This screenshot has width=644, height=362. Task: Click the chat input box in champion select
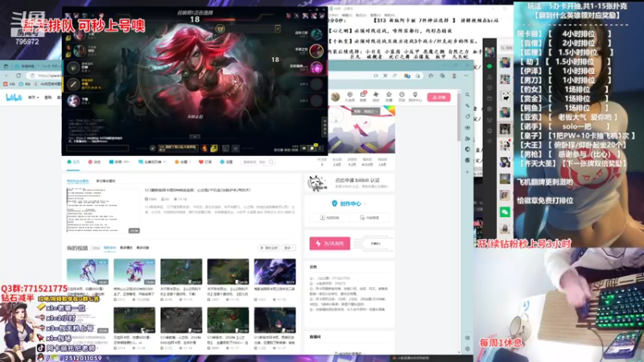[x=97, y=149]
